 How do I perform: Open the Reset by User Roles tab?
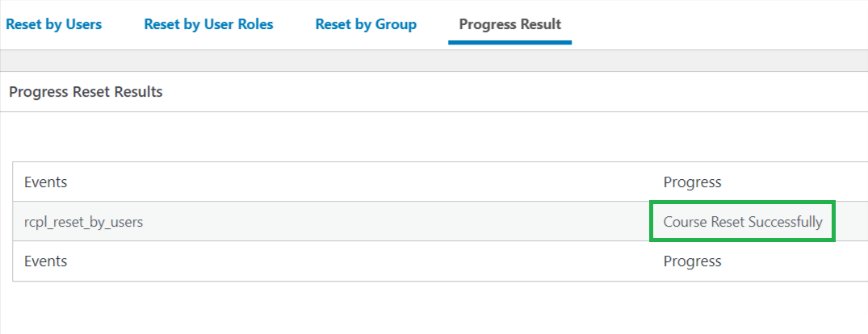point(208,25)
